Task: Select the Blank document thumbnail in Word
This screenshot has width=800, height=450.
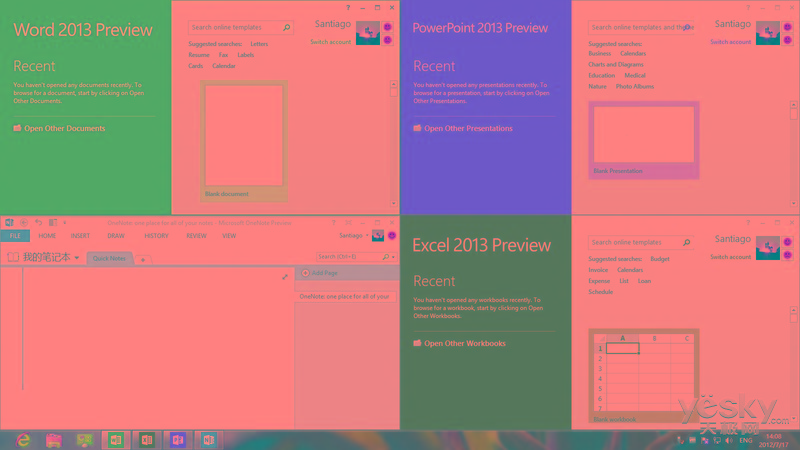Action: 244,140
